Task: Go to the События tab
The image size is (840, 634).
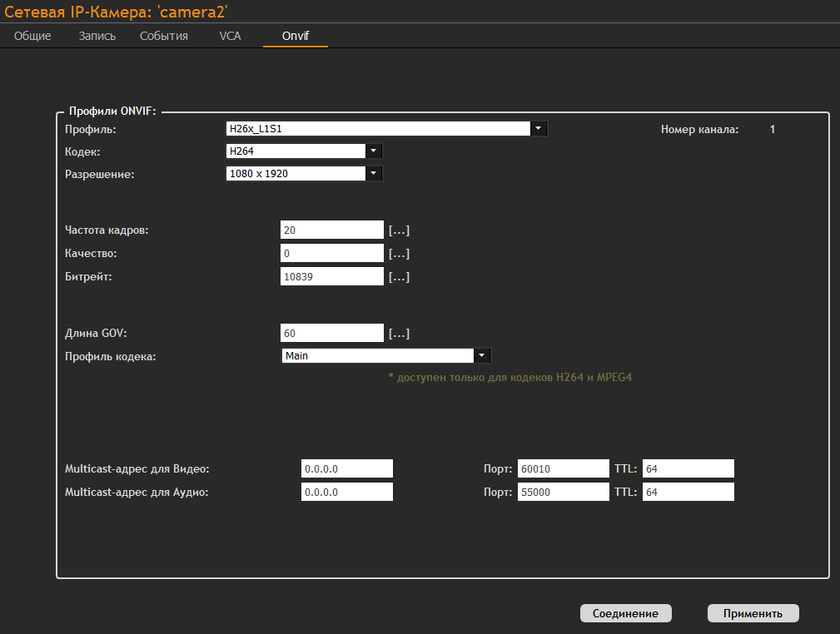Action: 164,37
